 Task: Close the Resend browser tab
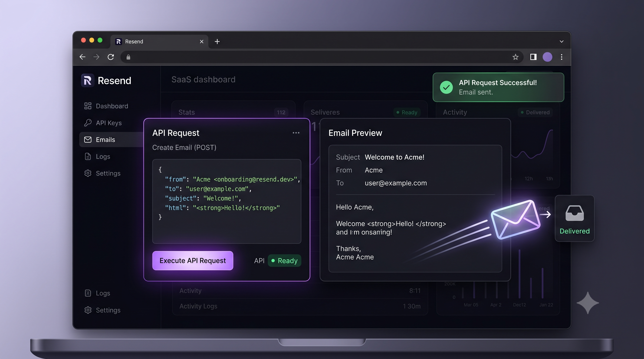point(201,41)
